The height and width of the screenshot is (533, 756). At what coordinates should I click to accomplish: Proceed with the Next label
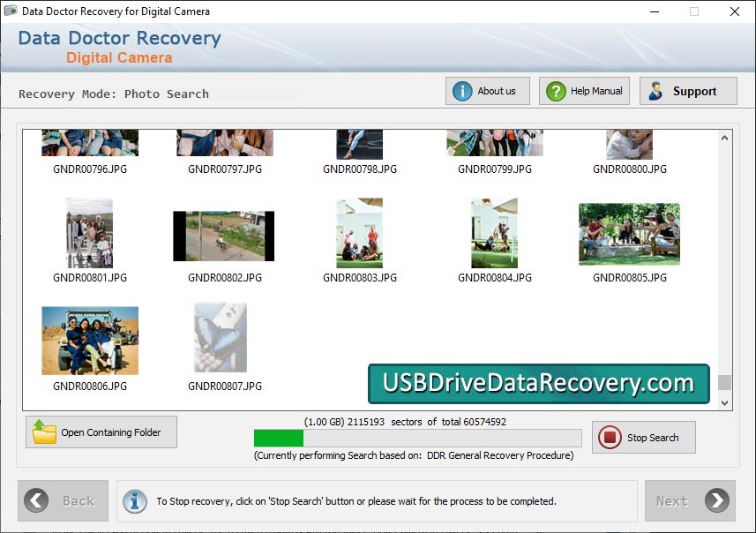(x=671, y=501)
